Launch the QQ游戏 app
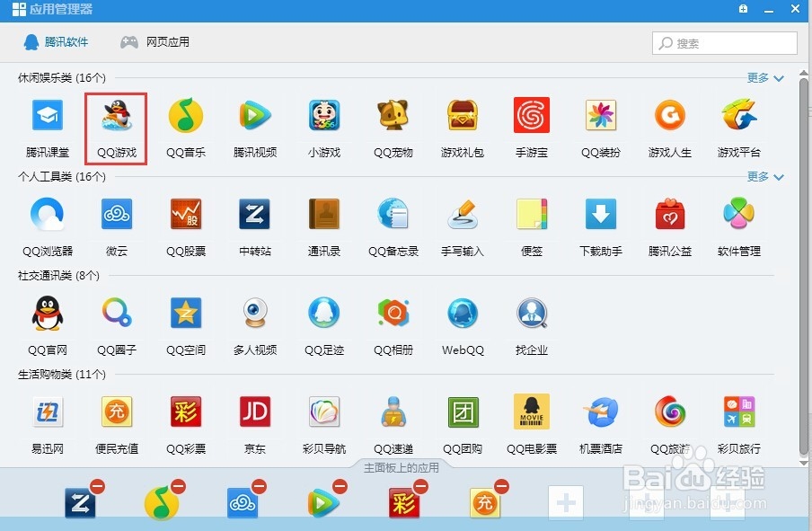The image size is (812, 531). (117, 116)
